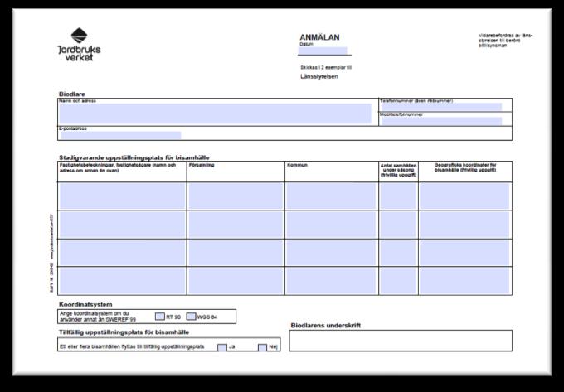Click the Datum date field
564x392 pixels.
tap(323, 51)
